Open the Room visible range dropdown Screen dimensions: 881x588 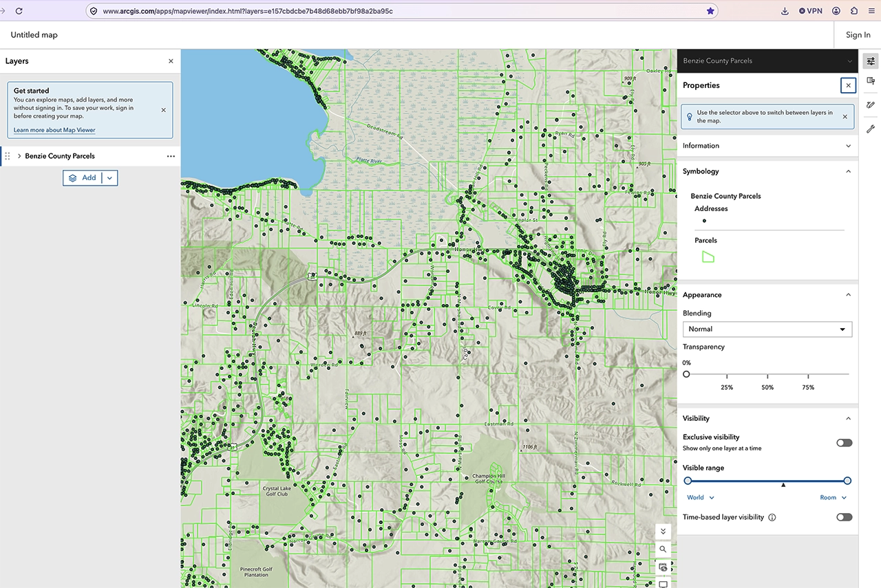pos(833,498)
